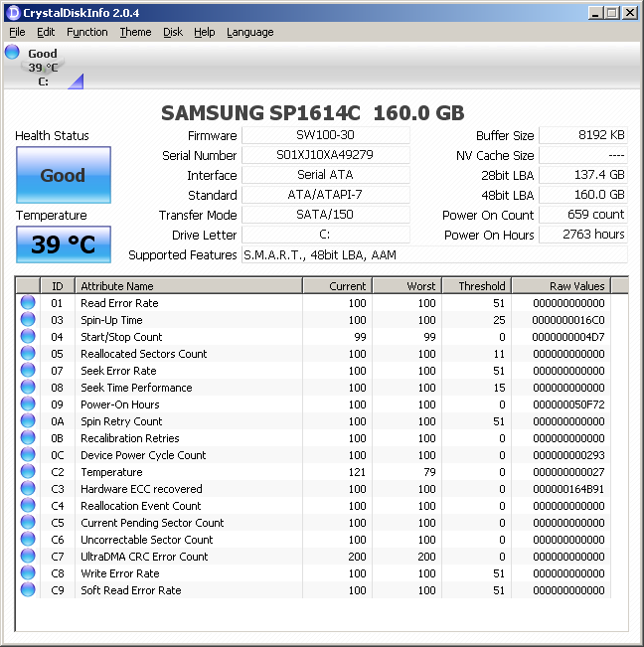Click raw value 000000050F72

(568, 404)
